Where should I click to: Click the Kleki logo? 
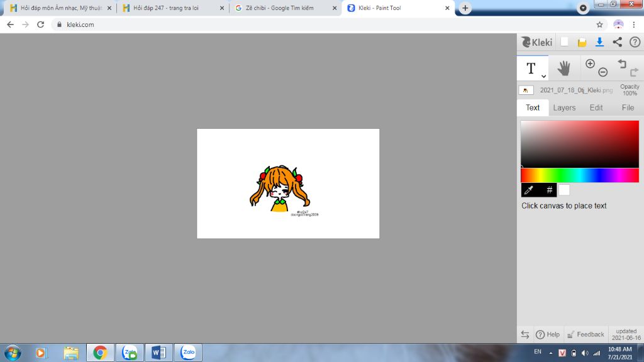click(x=536, y=42)
